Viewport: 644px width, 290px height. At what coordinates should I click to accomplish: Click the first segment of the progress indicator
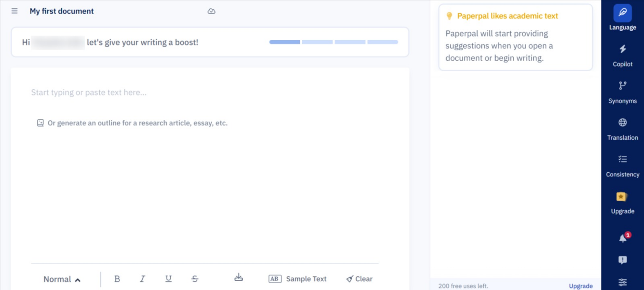pos(284,42)
